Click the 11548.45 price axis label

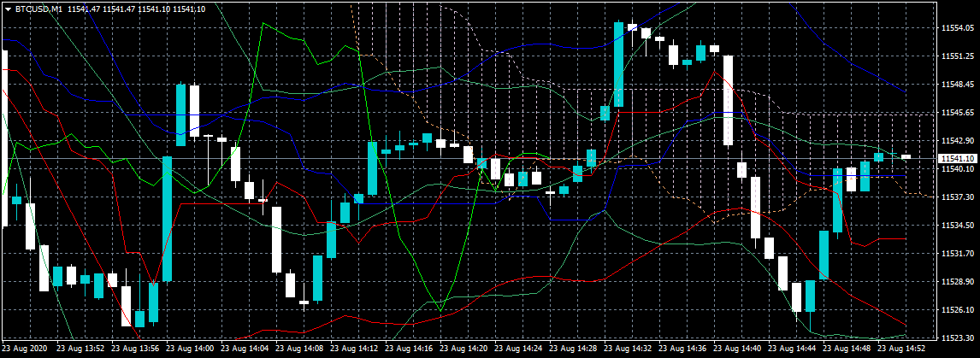coord(957,85)
